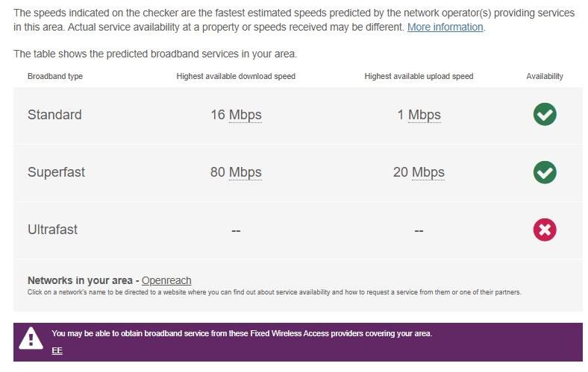588x372 pixels.
Task: Click the Ultrafast red unavailable cross icon
Action: 545,230
